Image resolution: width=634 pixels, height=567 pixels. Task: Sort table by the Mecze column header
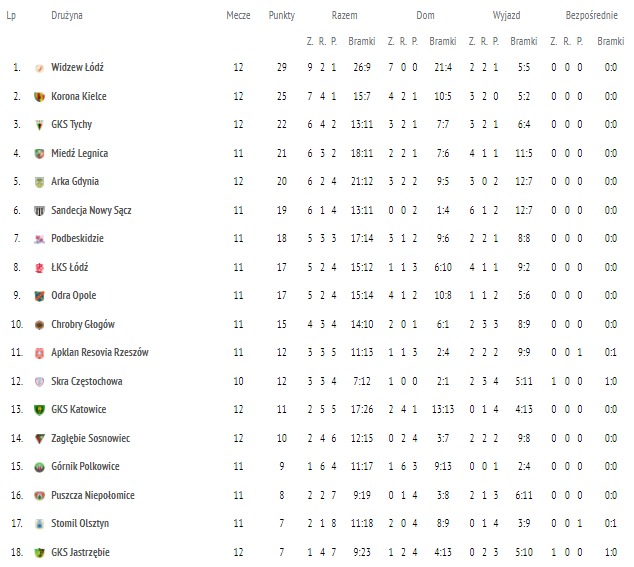click(x=238, y=17)
